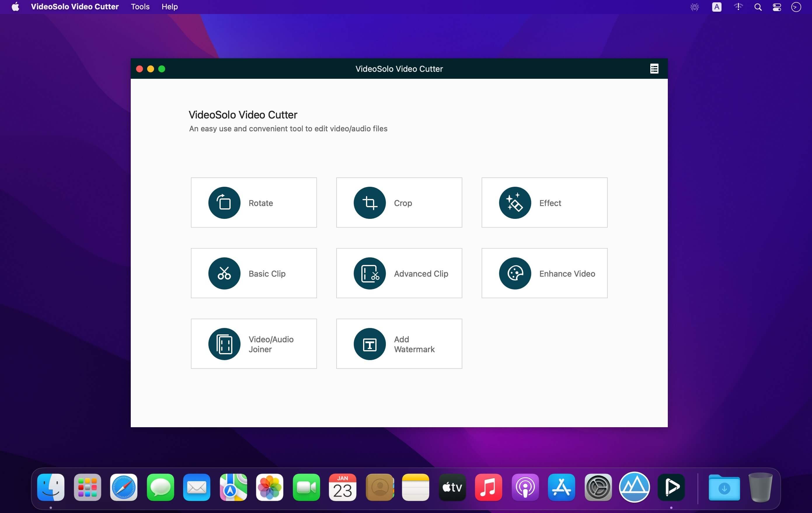Image resolution: width=812 pixels, height=513 pixels.
Task: Open the Effect tool
Action: click(x=544, y=202)
